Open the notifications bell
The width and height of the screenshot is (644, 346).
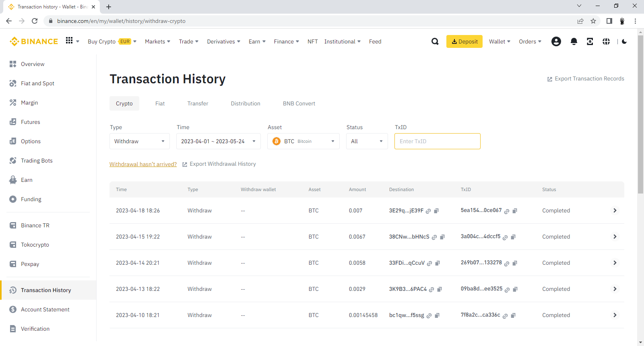[574, 41]
